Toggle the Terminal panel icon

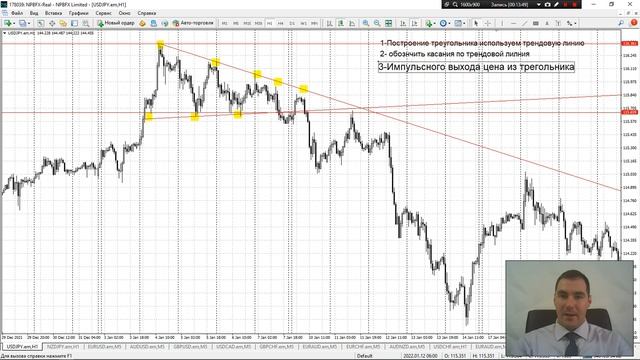pos(74,23)
